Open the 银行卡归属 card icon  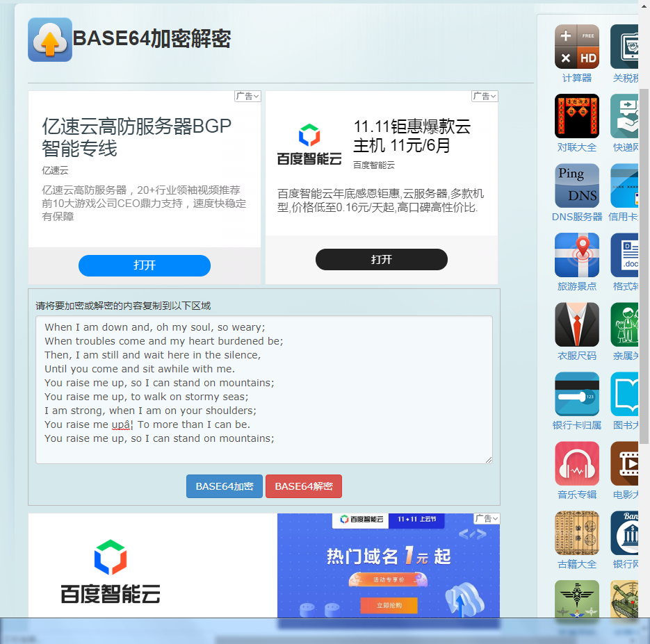576,394
